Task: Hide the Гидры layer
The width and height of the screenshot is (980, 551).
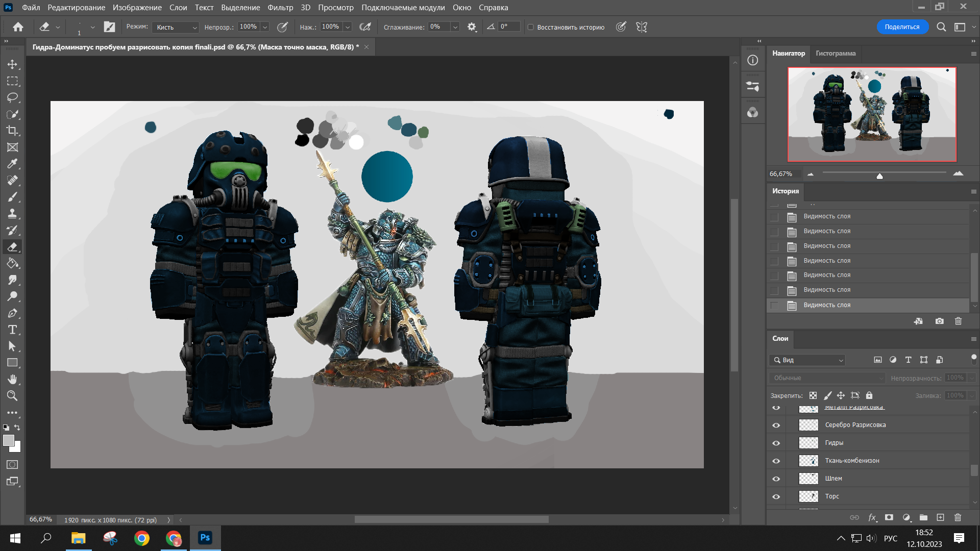Action: coord(776,443)
